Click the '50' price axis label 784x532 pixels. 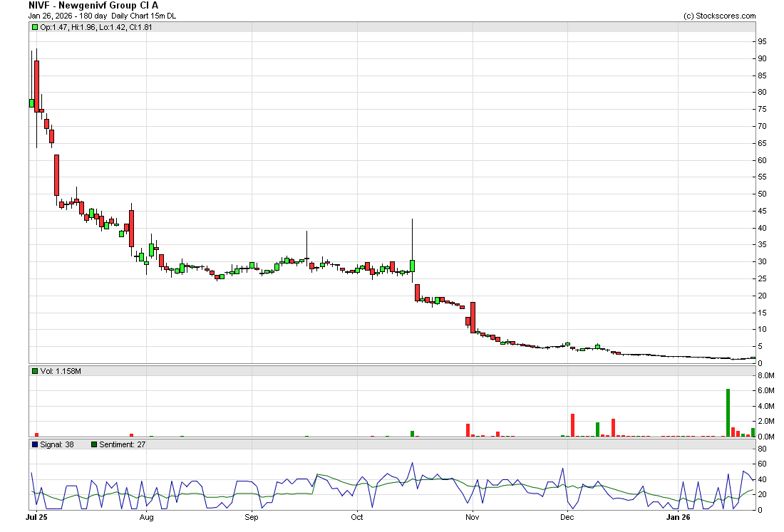(762, 194)
